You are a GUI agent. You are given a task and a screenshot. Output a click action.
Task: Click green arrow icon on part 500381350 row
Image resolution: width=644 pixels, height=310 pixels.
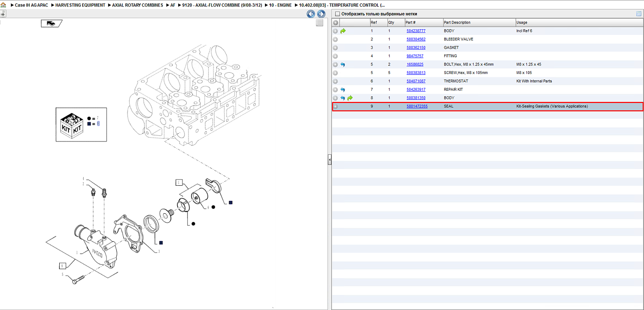[350, 98]
